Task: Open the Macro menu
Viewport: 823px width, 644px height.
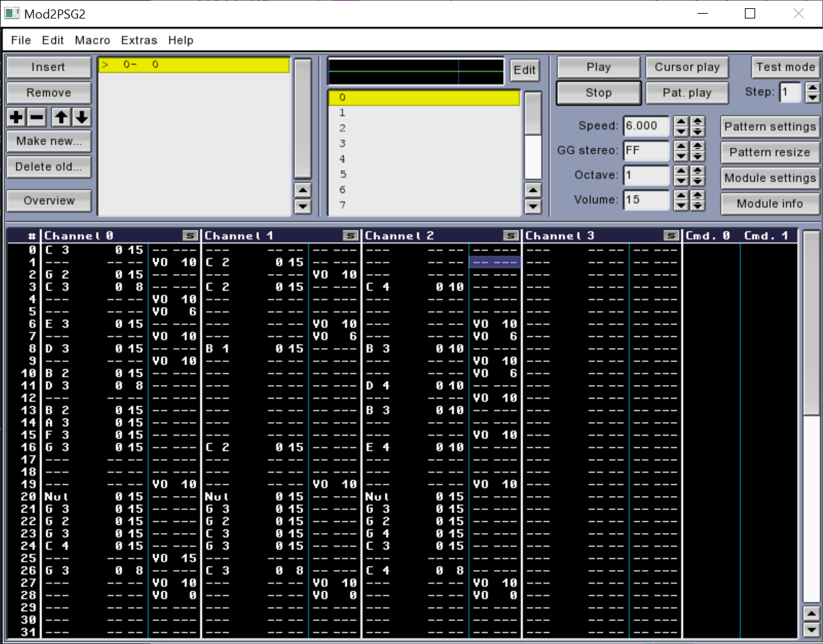Action: click(93, 40)
